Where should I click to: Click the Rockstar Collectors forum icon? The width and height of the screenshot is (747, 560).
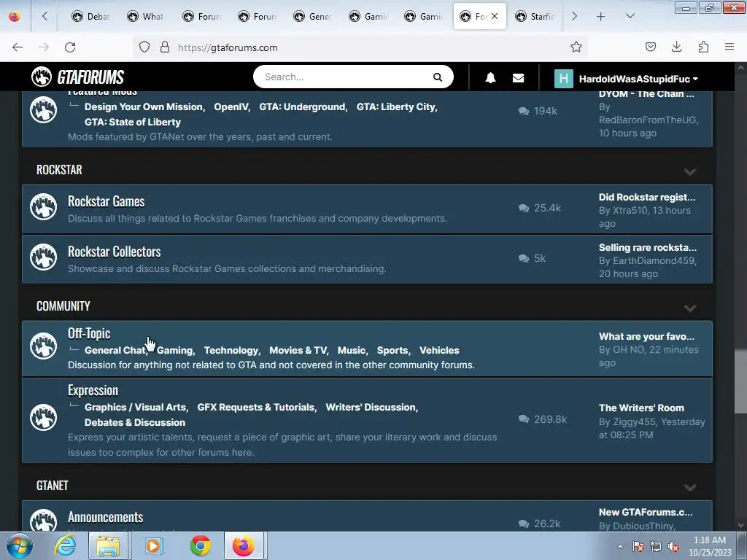(x=43, y=257)
